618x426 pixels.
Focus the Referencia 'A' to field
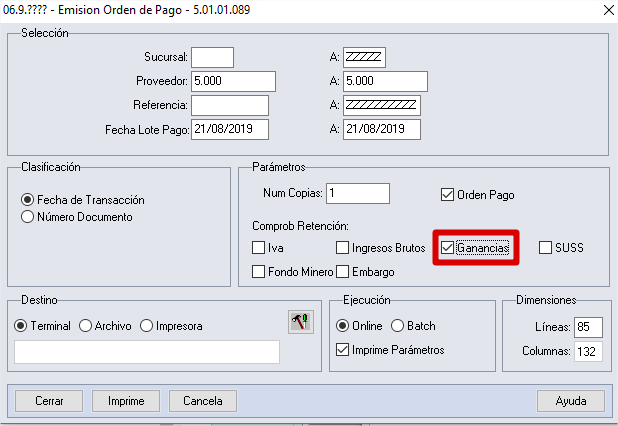(x=382, y=106)
